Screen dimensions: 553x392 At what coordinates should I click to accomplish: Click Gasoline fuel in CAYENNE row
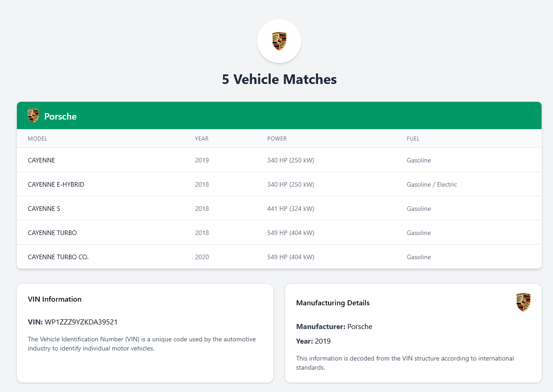pyautogui.click(x=419, y=160)
